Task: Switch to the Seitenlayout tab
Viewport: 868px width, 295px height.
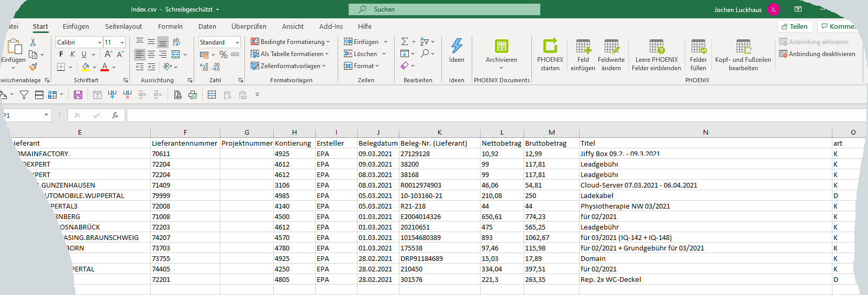Action: point(124,27)
